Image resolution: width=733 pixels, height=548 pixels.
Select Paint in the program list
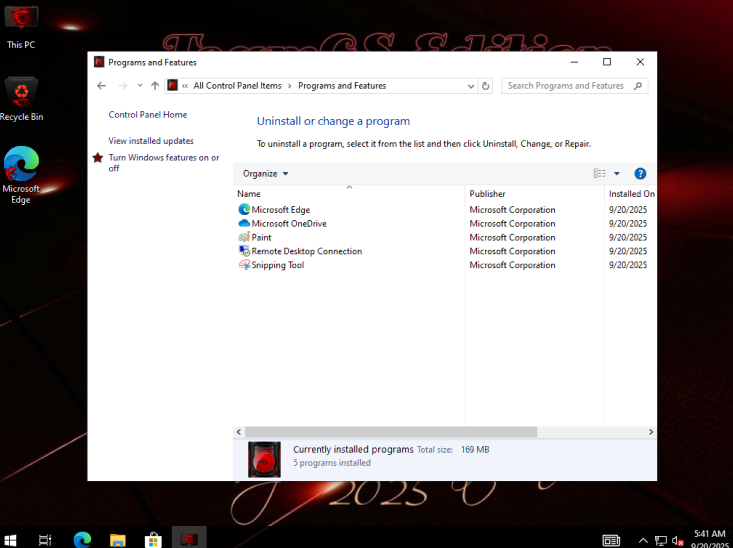point(445,237)
